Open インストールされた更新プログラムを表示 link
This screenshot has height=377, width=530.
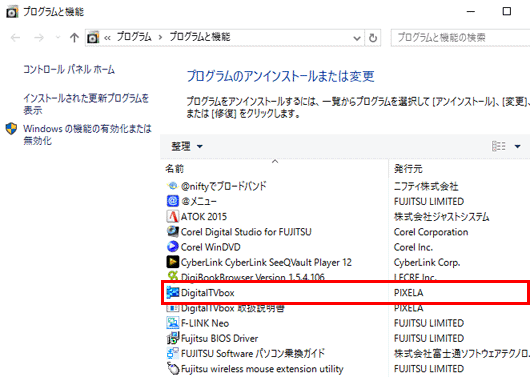click(86, 104)
